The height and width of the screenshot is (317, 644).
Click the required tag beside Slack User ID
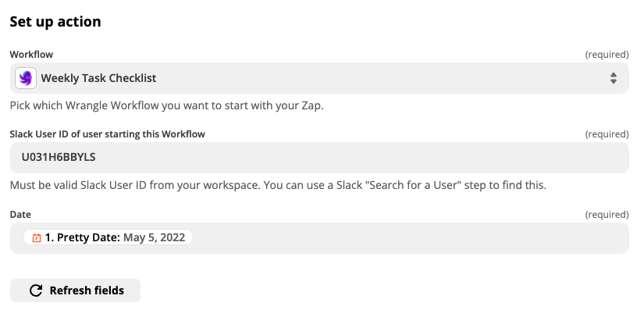(x=607, y=134)
